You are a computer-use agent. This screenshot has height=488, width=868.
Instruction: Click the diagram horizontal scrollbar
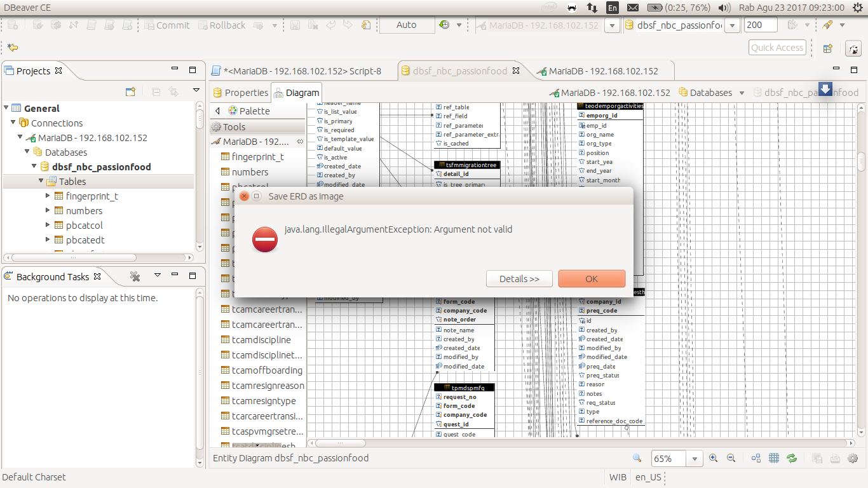coord(581,443)
